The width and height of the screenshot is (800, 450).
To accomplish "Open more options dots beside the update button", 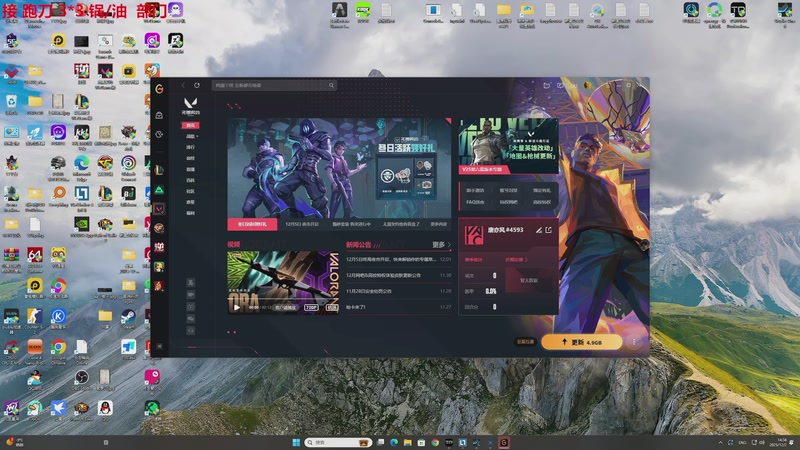I will pos(634,342).
